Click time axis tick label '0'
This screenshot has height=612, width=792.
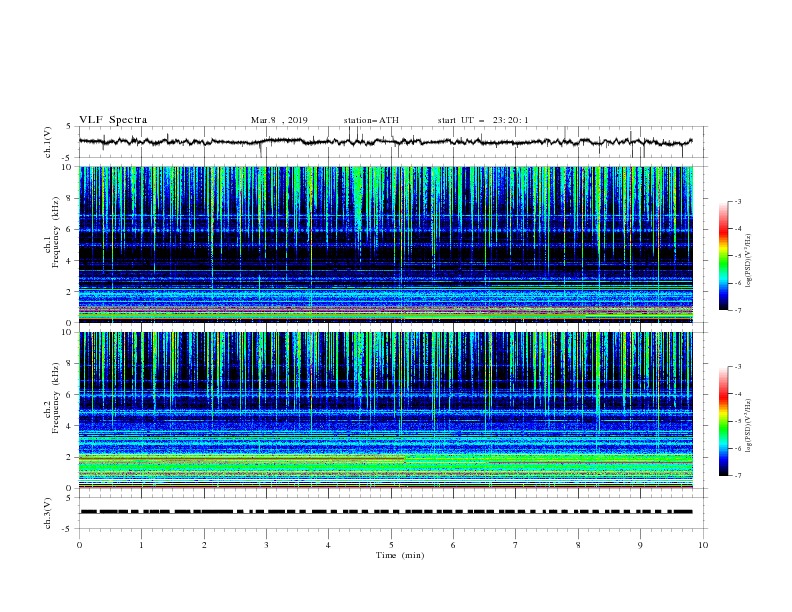(79, 545)
